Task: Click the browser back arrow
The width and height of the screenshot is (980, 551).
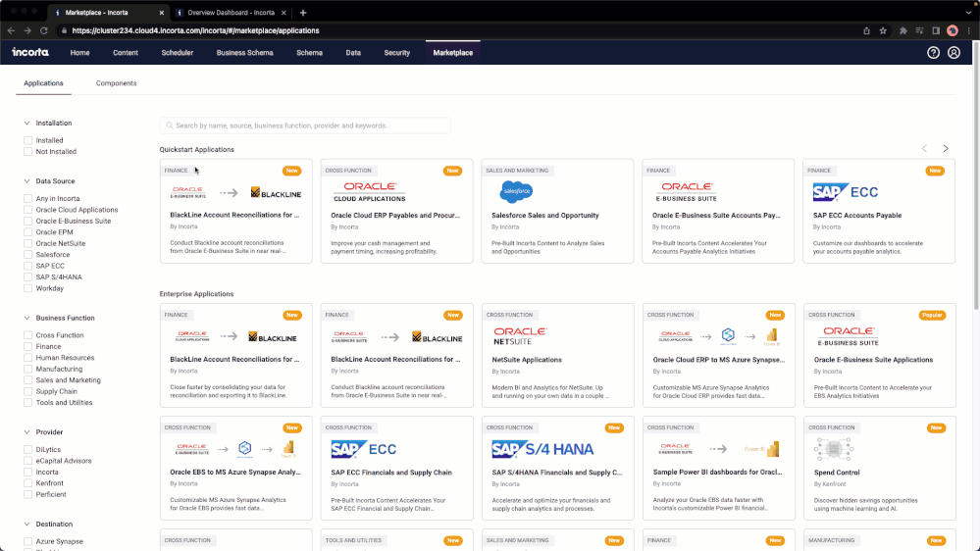Action: tap(11, 30)
